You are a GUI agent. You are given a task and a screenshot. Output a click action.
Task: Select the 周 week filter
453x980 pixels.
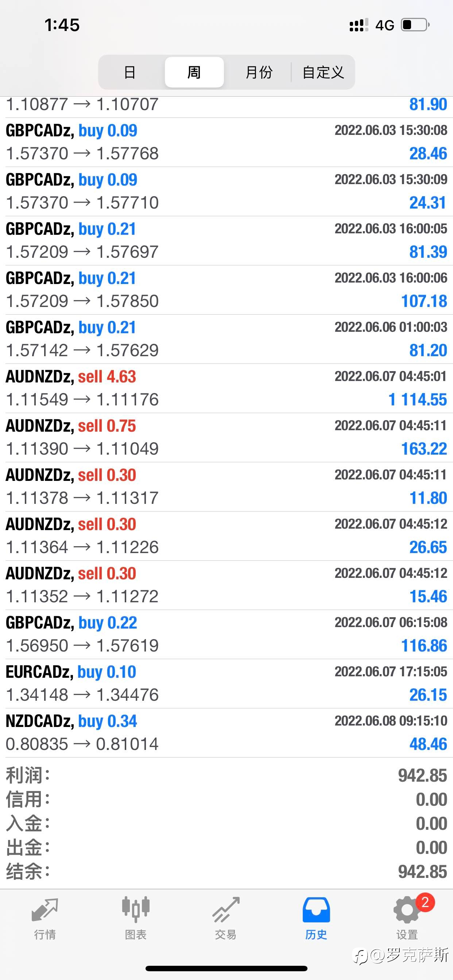tap(194, 72)
